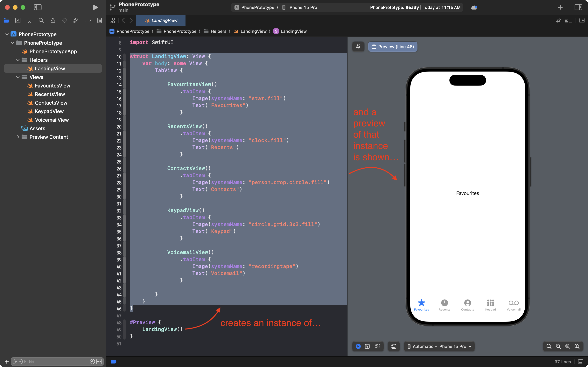
Task: Toggle the right inspector panel
Action: click(578, 7)
